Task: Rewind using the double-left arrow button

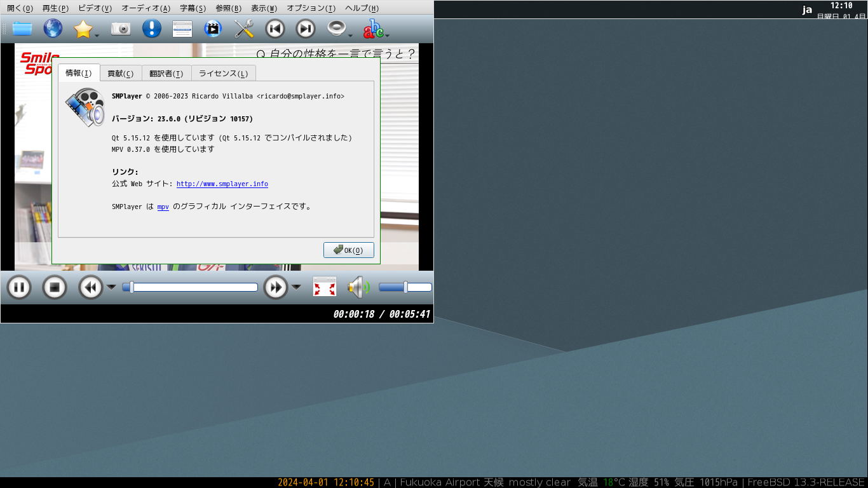Action: (90, 288)
